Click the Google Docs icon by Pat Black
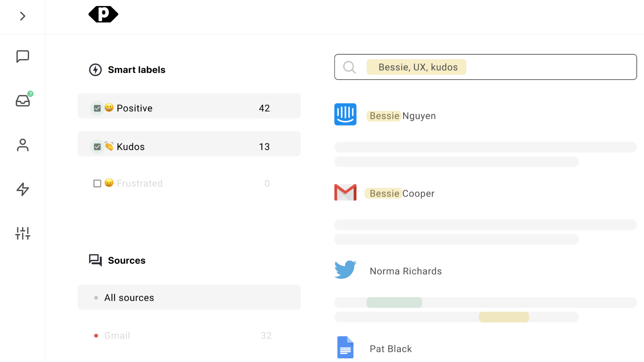This screenshot has height=362, width=644. point(345,348)
